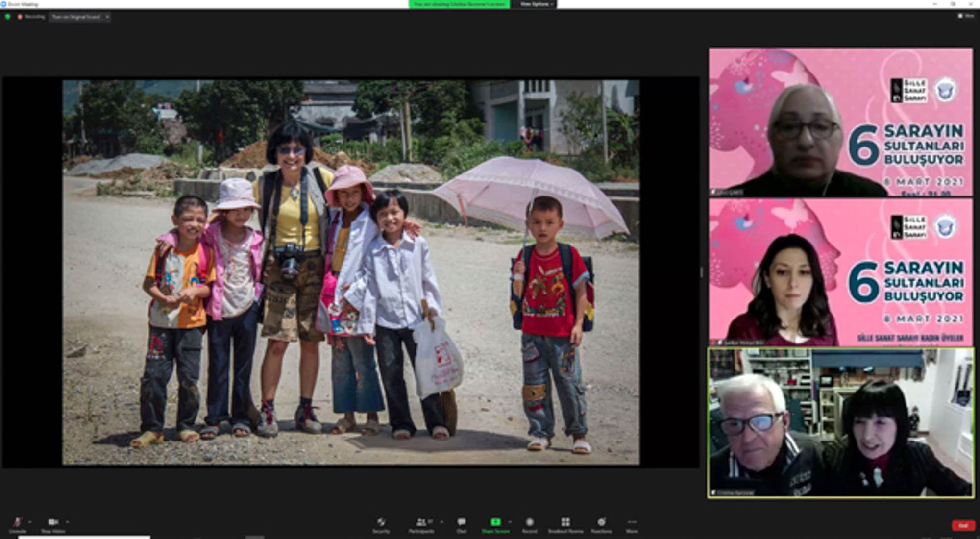The image size is (980, 539).
Task: Click the green encryption shield icon
Action: (7, 17)
